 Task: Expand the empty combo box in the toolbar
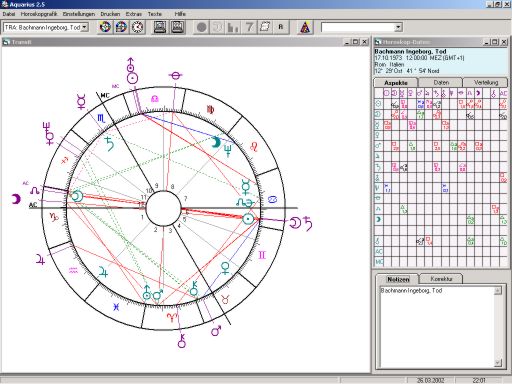click(x=398, y=27)
